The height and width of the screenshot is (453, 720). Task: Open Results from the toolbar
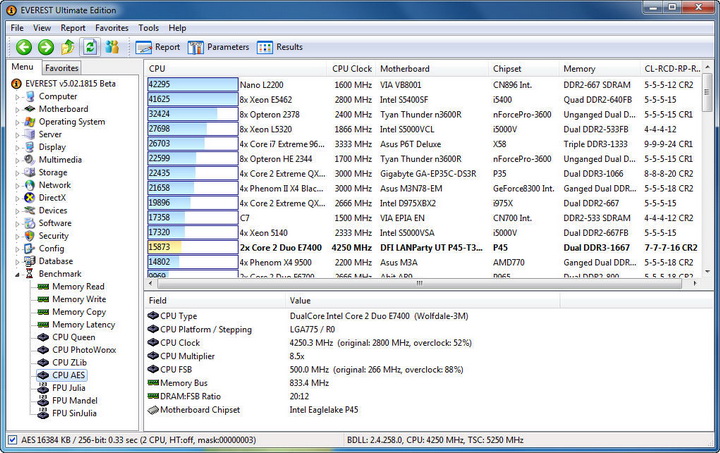coord(280,47)
